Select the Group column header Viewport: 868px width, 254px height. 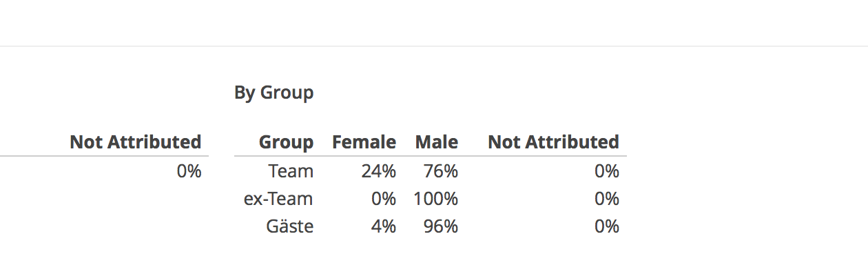[286, 142]
